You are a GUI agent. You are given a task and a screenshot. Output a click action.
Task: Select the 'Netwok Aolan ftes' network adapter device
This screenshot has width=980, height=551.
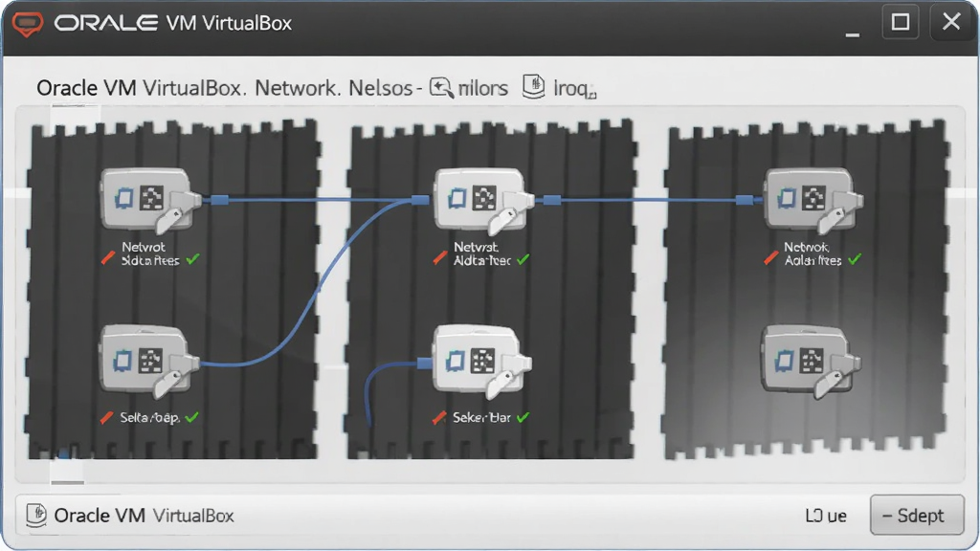813,199
